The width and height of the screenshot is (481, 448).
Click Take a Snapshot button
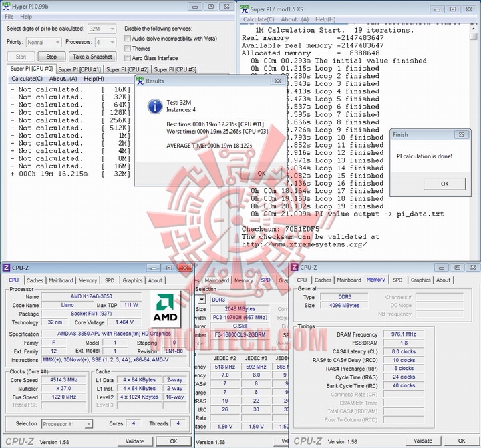(92, 57)
